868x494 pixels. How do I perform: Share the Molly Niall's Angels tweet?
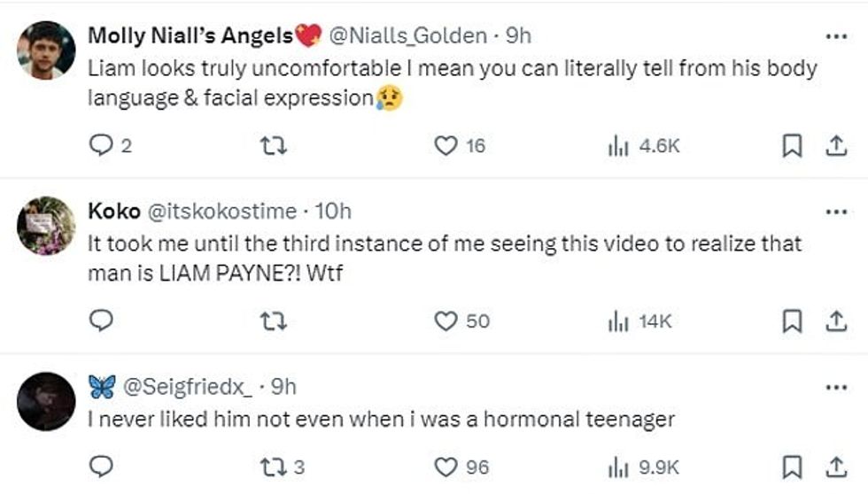pyautogui.click(x=836, y=146)
